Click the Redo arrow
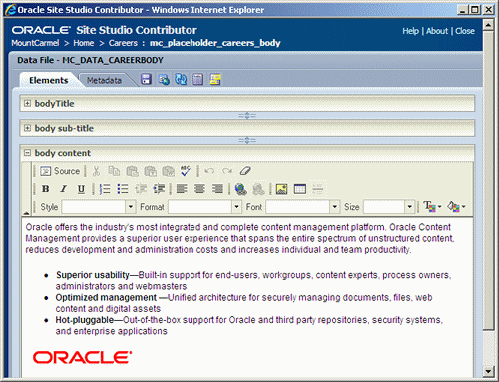 click(x=227, y=171)
